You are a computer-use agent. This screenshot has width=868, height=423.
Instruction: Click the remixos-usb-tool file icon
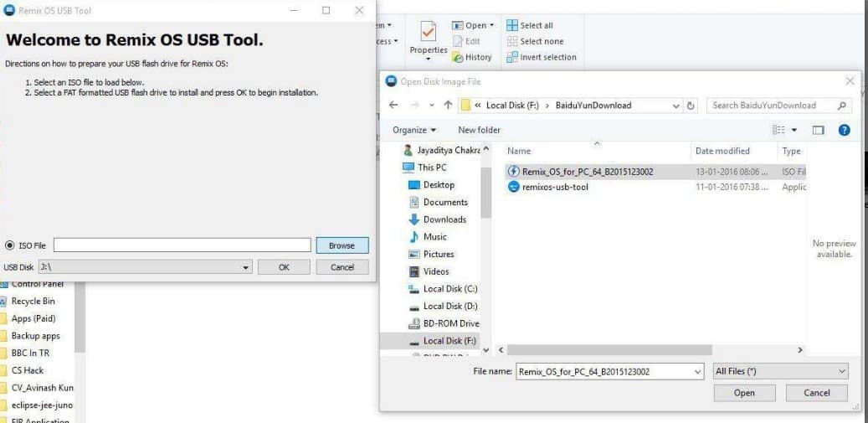(514, 187)
